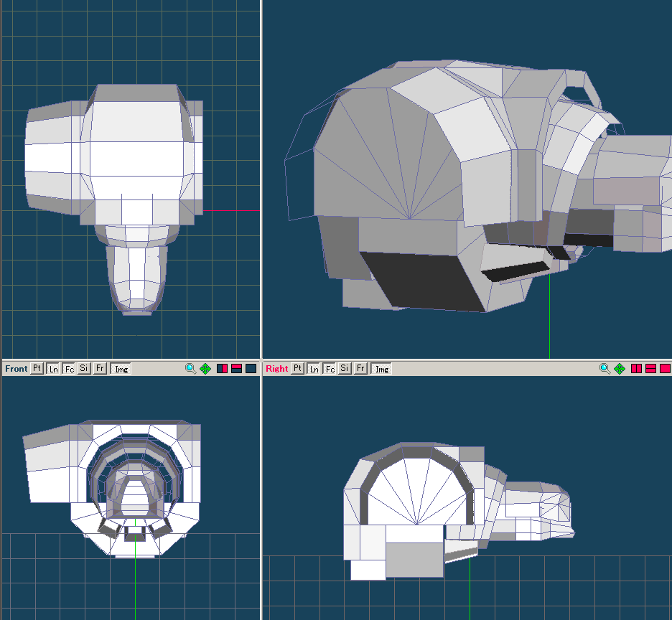Click the zoom magnifier in Front view toolbar
The image size is (672, 620).
[x=190, y=368]
